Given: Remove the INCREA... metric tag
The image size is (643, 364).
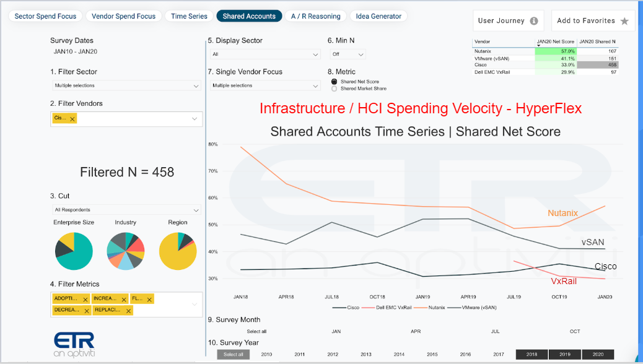Looking at the screenshot, I should 124,299.
